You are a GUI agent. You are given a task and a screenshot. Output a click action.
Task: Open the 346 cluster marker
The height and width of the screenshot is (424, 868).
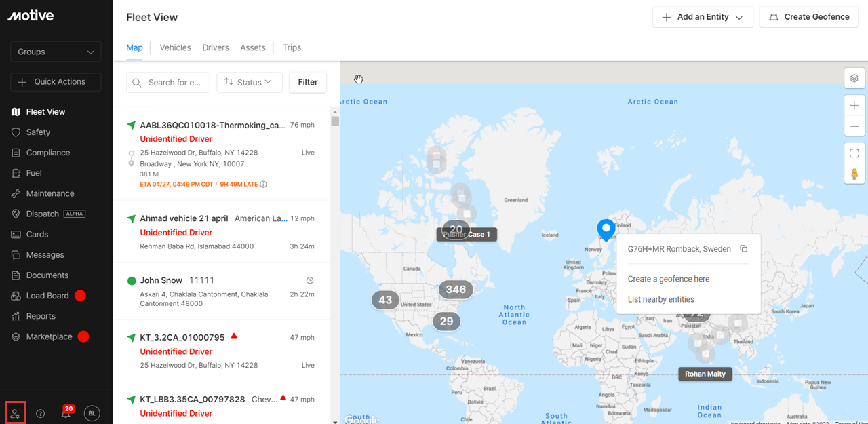click(456, 290)
